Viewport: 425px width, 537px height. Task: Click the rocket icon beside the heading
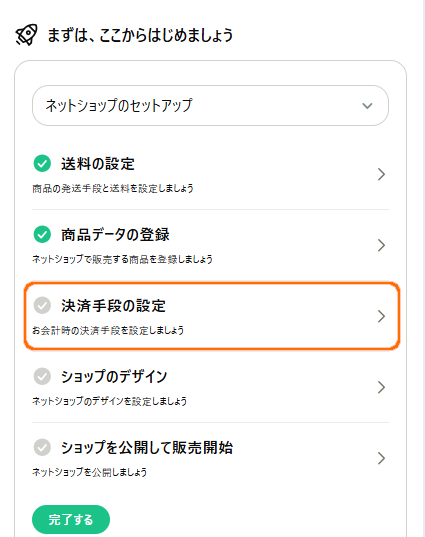(x=26, y=35)
